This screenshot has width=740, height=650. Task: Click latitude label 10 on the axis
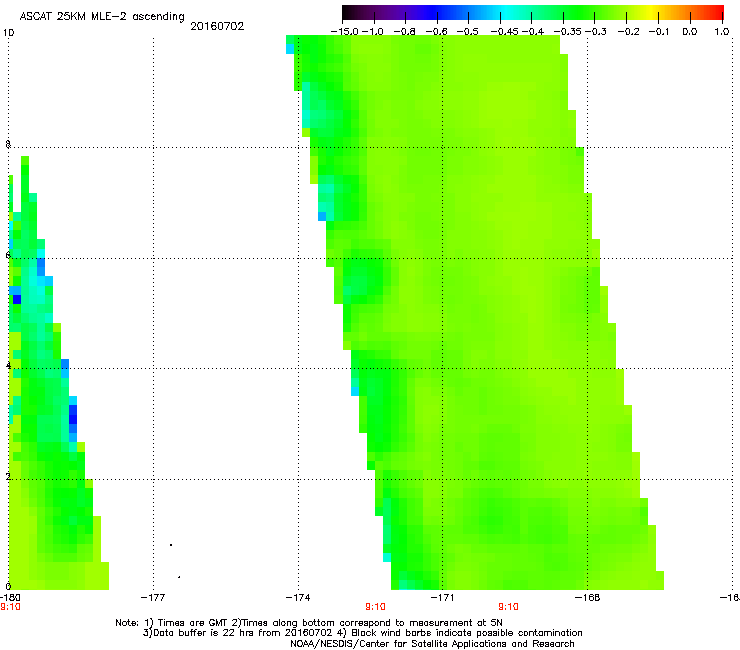pos(8,33)
